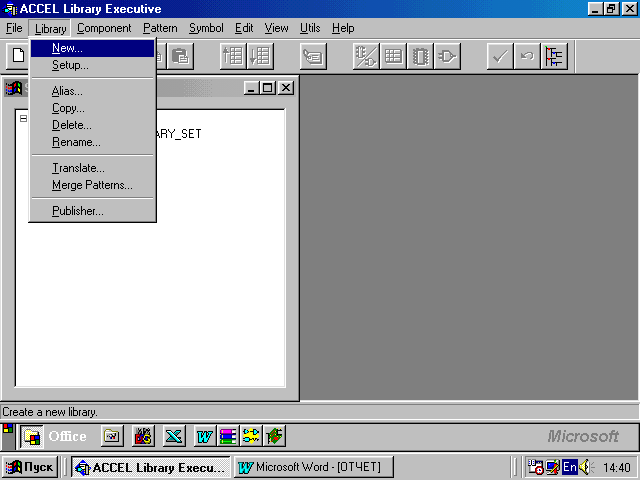The width and height of the screenshot is (640, 480).
Task: Click the table grid toolbar icon
Action: (393, 56)
